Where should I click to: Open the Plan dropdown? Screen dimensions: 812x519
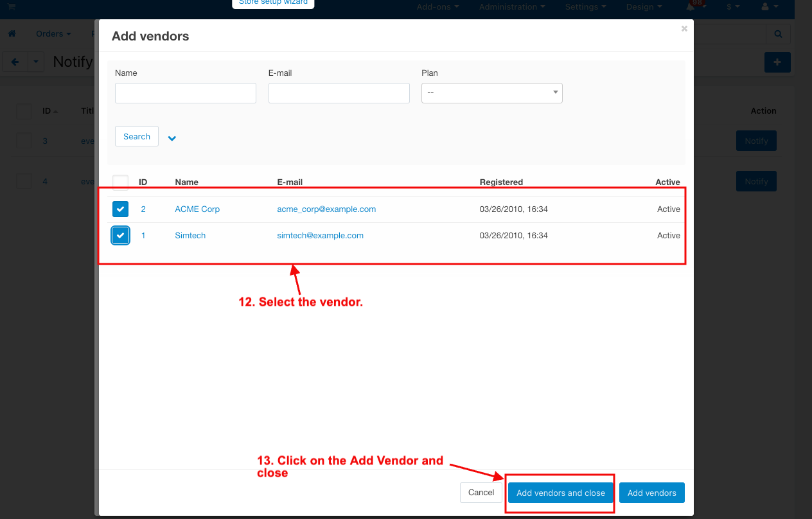[491, 93]
